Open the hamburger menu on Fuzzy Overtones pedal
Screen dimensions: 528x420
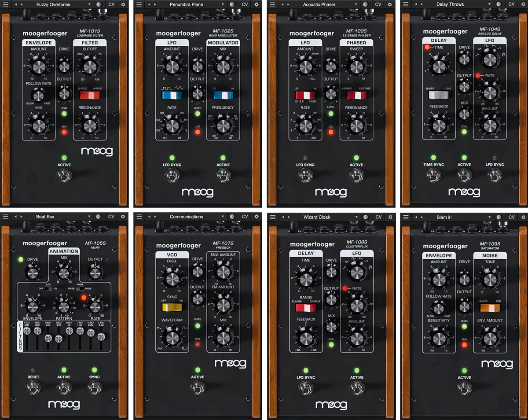(5, 4)
